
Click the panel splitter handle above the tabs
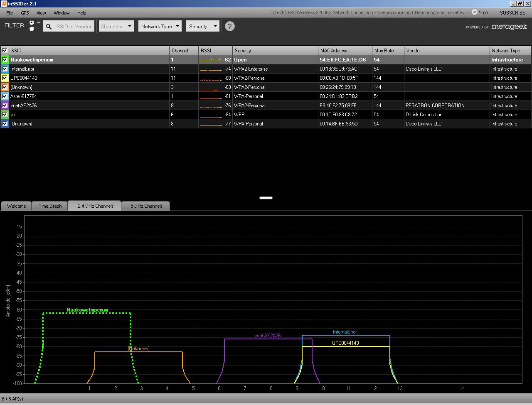click(266, 198)
